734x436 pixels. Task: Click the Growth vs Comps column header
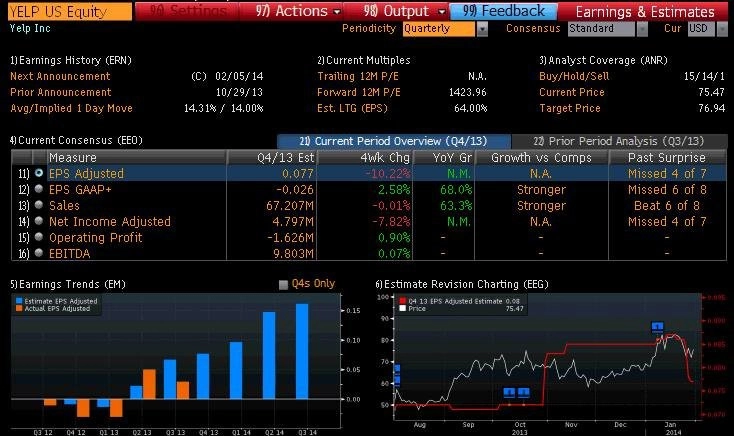pyautogui.click(x=541, y=158)
